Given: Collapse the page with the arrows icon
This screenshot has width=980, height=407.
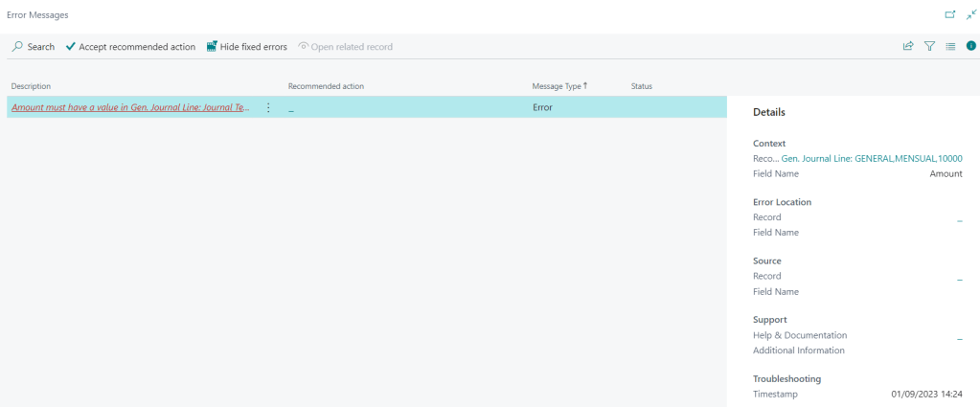Looking at the screenshot, I should point(970,15).
